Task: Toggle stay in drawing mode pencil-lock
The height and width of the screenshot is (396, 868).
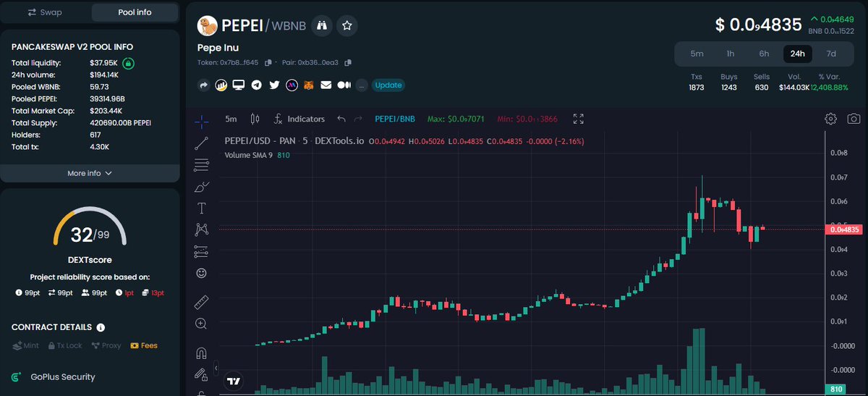Action: 202,374
